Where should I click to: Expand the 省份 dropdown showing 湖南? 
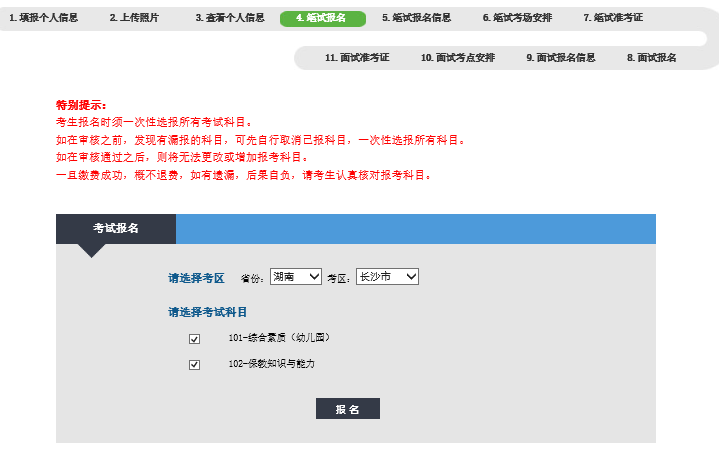coord(295,276)
